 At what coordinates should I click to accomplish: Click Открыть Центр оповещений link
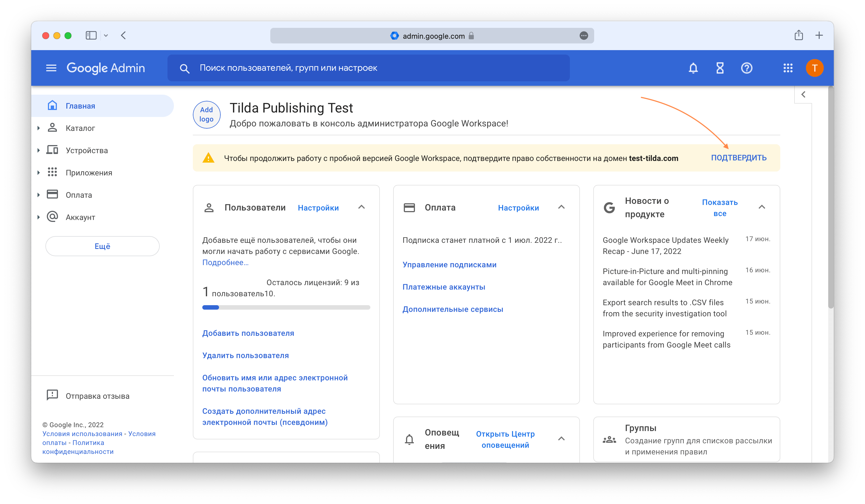(x=505, y=439)
